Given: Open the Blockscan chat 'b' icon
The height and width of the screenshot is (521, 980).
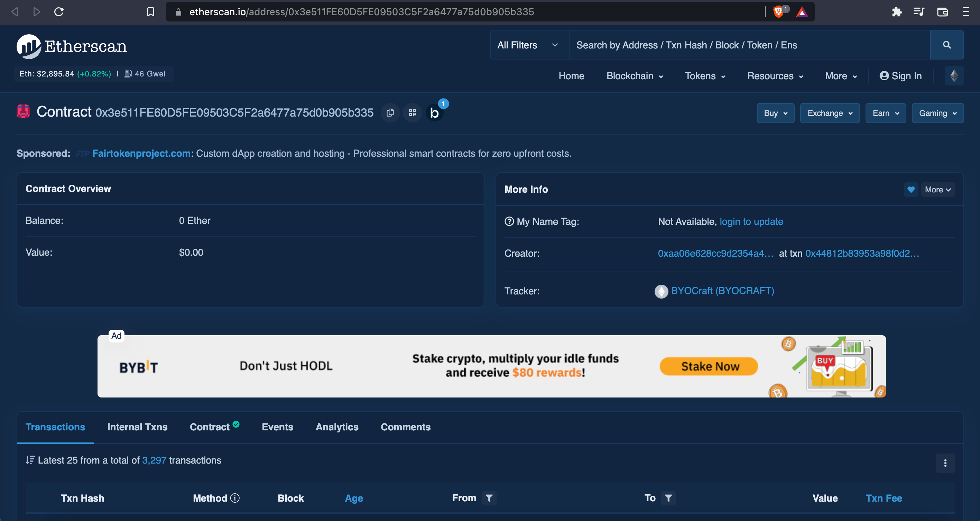Looking at the screenshot, I should pos(434,113).
